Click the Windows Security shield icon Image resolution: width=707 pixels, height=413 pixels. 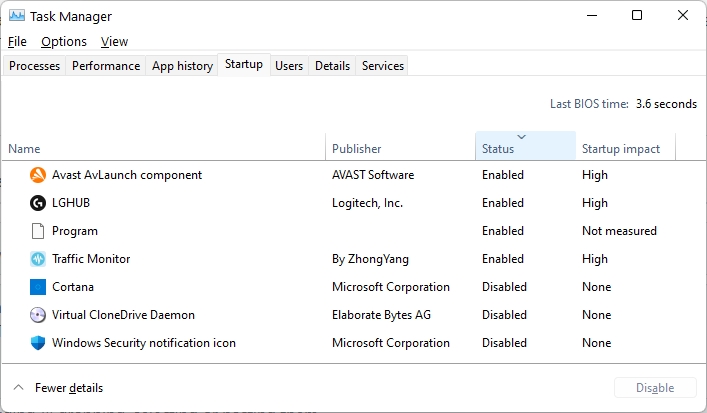38,343
